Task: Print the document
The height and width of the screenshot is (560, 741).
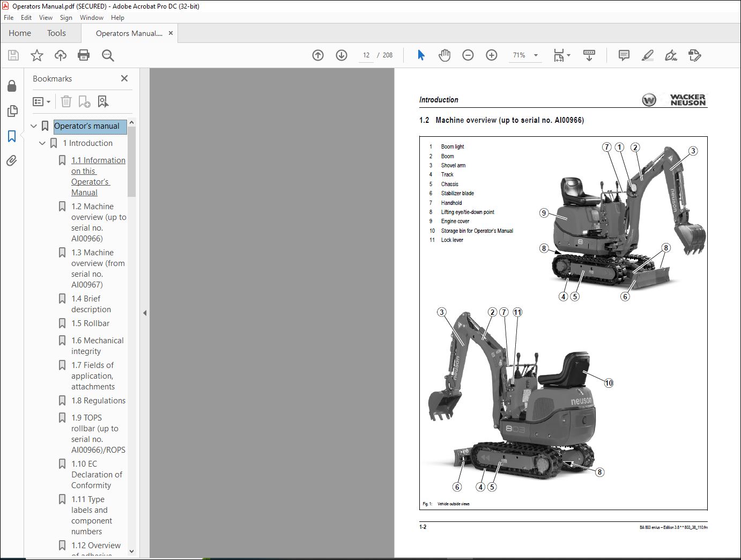Action: coord(84,55)
